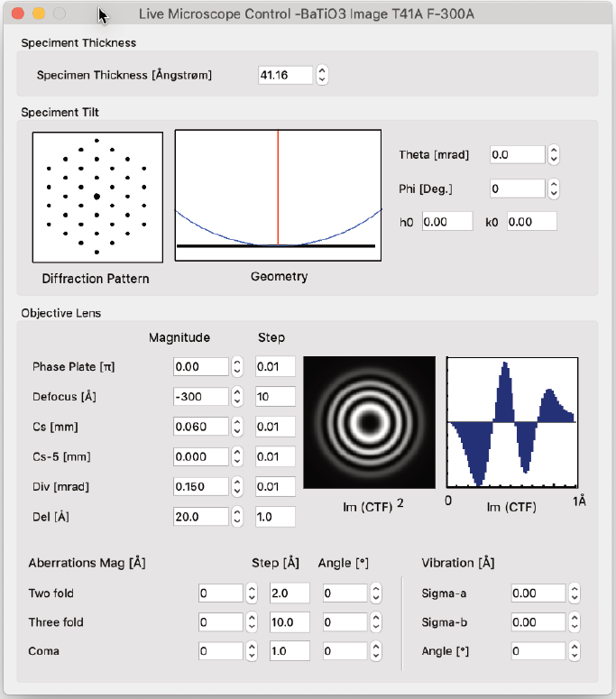This screenshot has height=699, width=616.
Task: Click the Phase Plate magnitude stepper
Action: 237,366
